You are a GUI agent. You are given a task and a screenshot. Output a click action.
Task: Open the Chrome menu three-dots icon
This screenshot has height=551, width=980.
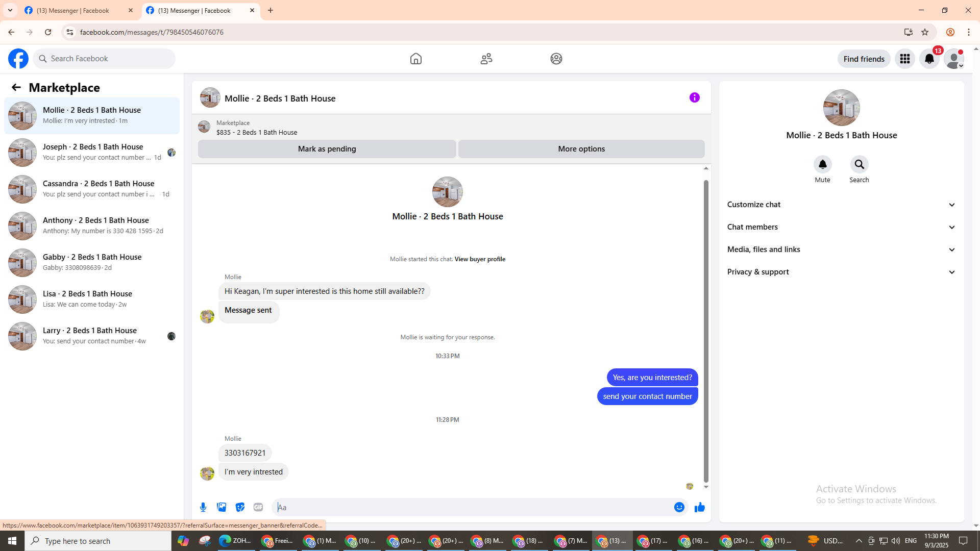pyautogui.click(x=969, y=32)
